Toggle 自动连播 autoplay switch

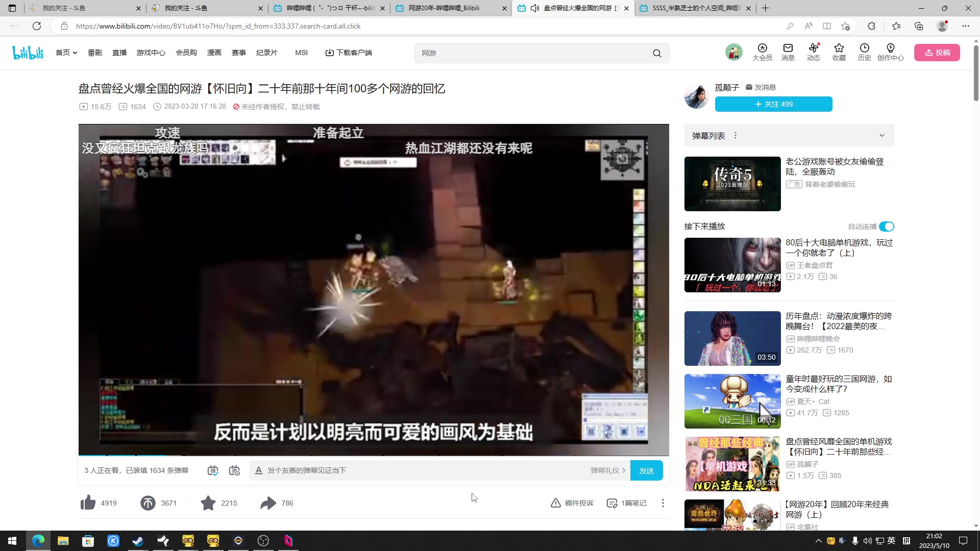887,227
